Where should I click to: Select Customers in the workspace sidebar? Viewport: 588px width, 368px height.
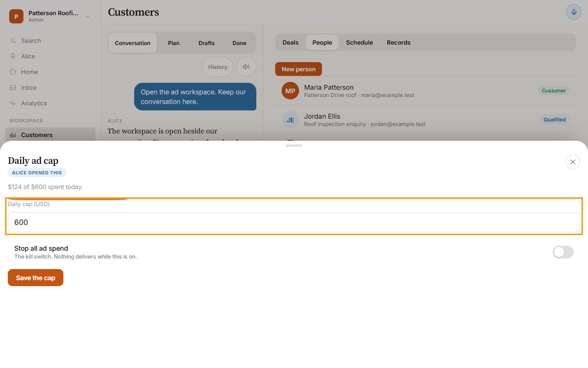coord(51,135)
